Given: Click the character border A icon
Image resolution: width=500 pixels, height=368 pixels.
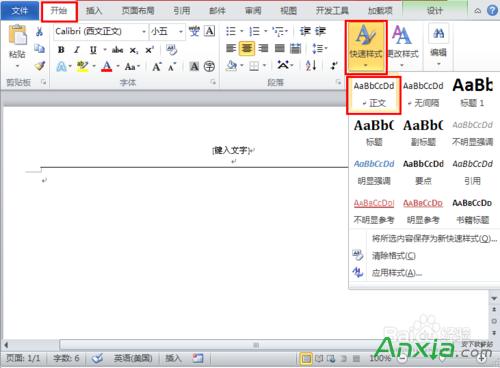Looking at the screenshot, I should [x=209, y=31].
